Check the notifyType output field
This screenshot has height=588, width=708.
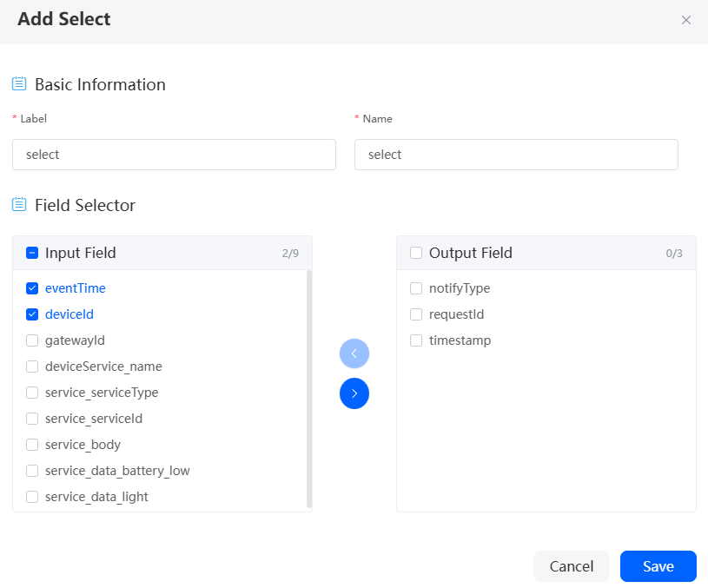416,288
